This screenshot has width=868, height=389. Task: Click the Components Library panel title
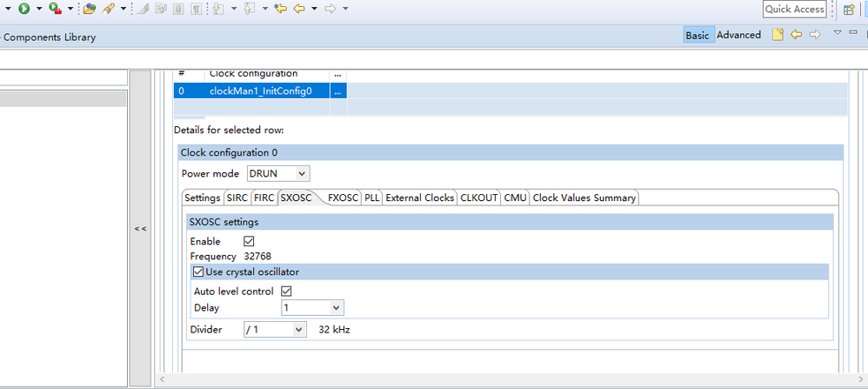(x=50, y=37)
